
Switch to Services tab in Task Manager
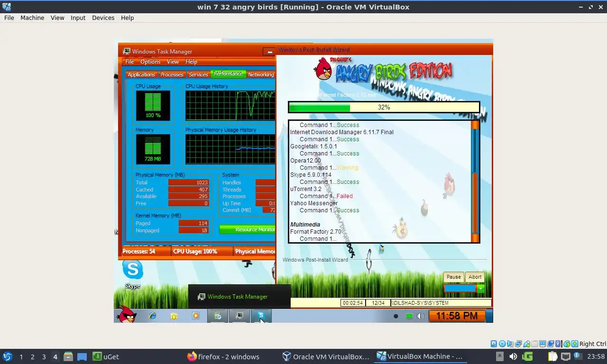(x=198, y=74)
